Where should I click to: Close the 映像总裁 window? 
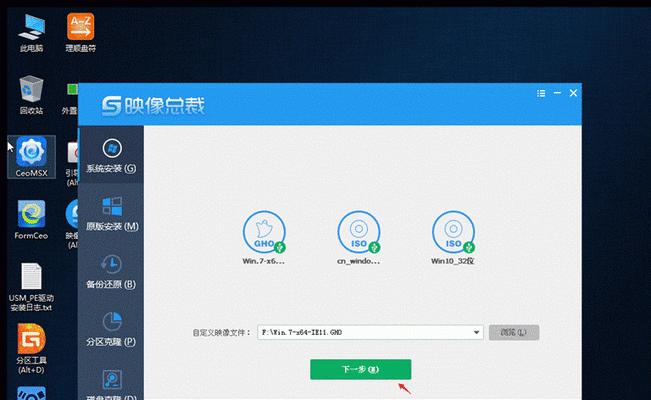click(x=573, y=93)
